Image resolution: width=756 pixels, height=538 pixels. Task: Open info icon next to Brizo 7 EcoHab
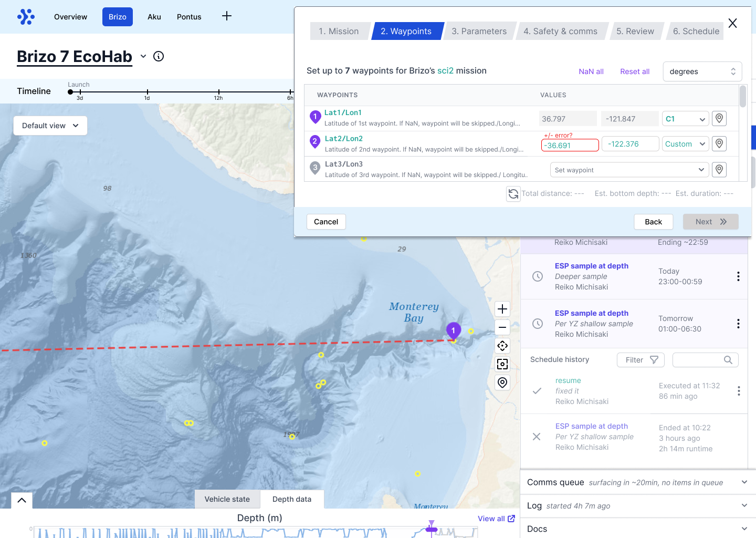point(159,56)
